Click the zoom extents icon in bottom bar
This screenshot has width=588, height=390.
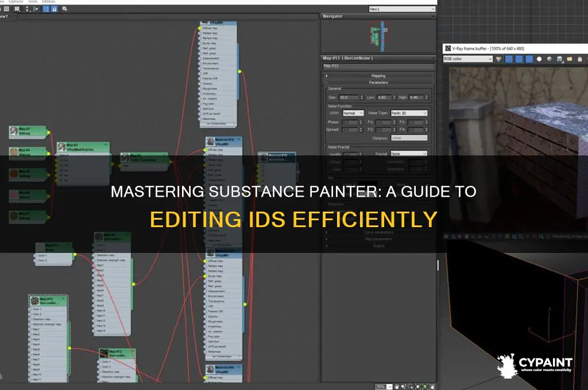point(418,387)
